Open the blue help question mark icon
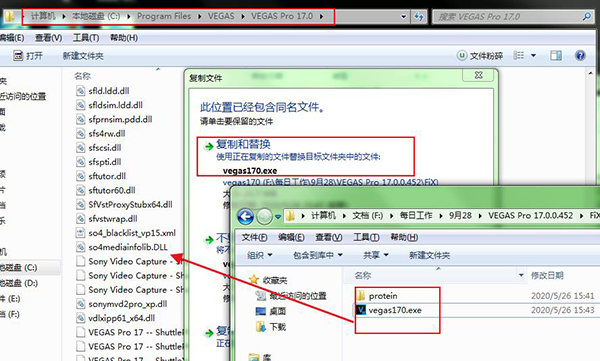 click(x=580, y=56)
